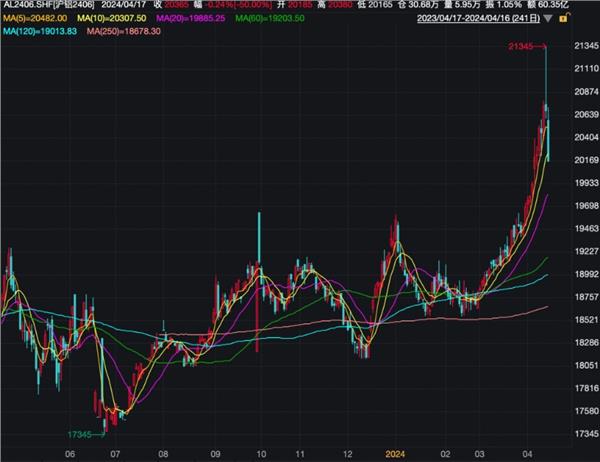Screen dimensions: 600x462
Task: Open the 2023/04/17-2024/04/16 date range selector
Action: tap(518, 19)
